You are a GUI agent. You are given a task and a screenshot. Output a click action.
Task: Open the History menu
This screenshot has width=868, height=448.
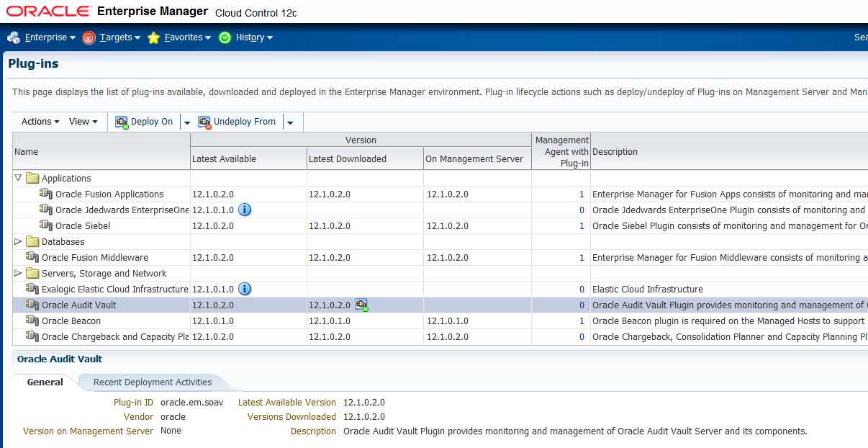tap(254, 37)
